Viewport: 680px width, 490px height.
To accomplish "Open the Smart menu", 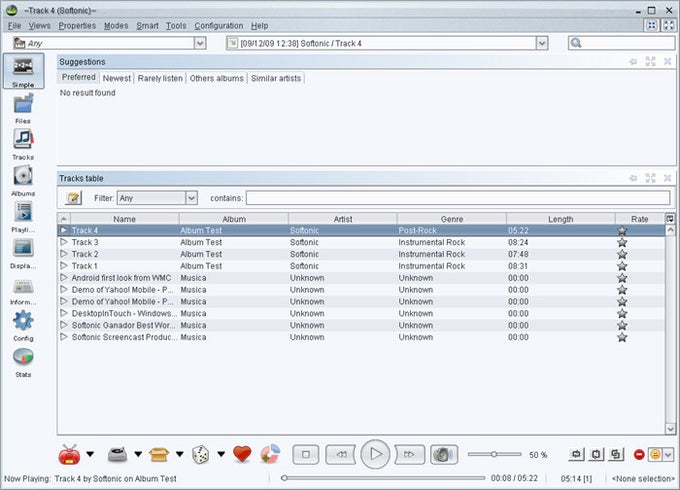I will [147, 26].
